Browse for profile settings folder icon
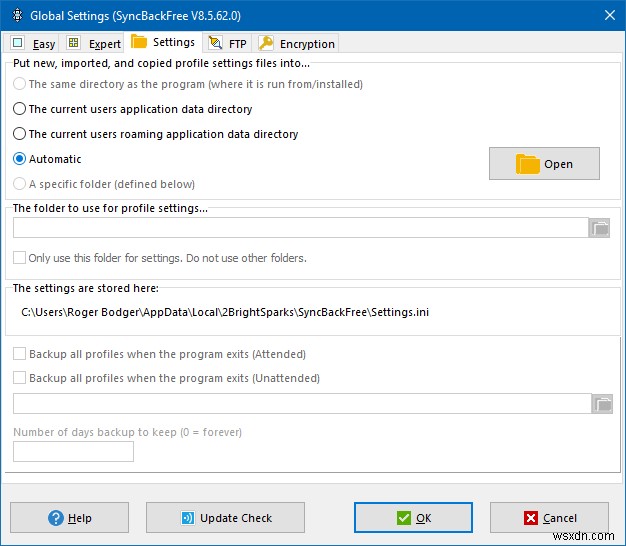This screenshot has width=626, height=546. click(600, 228)
